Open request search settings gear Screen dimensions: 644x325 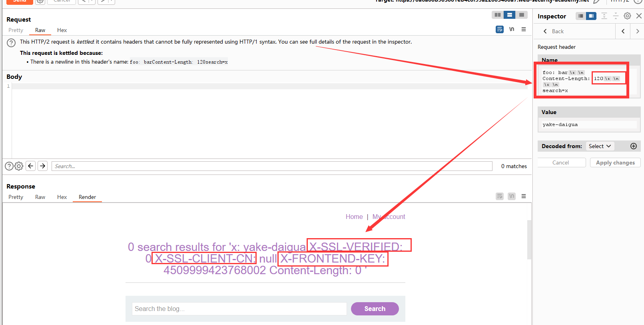pyautogui.click(x=19, y=166)
